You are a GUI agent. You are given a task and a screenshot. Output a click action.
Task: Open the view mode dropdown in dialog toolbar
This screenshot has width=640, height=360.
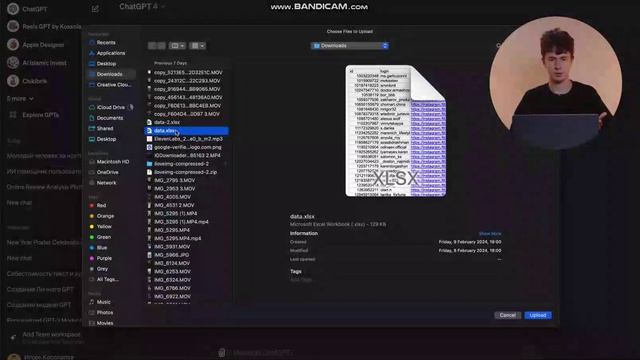coord(178,46)
